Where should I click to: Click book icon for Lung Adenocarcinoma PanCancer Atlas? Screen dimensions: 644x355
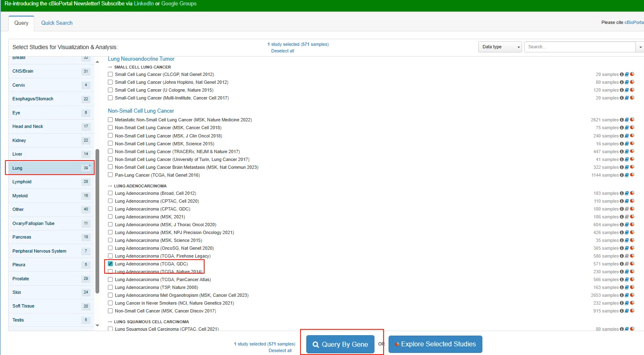click(627, 279)
